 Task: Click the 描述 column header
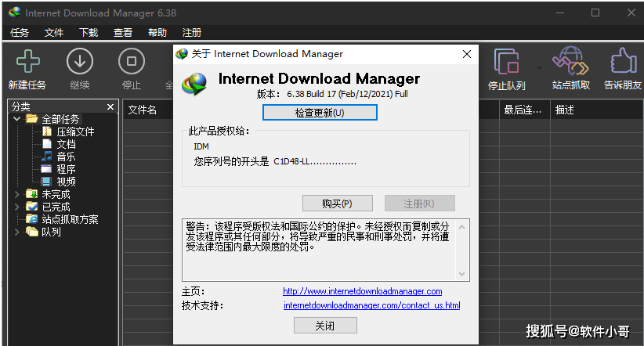coord(564,110)
